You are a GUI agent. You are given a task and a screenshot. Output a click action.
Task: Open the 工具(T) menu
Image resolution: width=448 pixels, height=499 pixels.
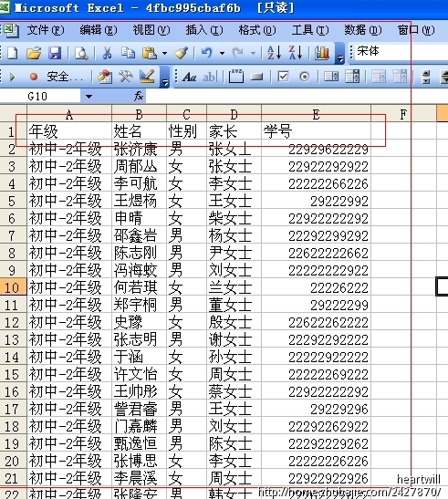point(310,30)
